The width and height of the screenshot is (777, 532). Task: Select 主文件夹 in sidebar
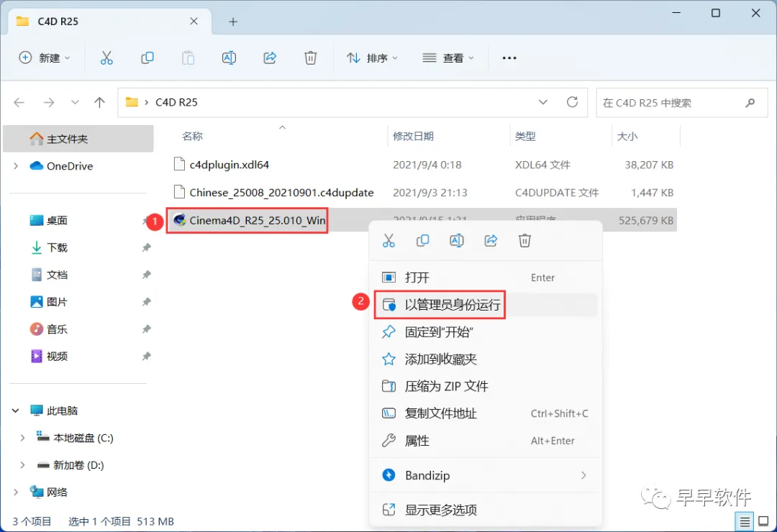(x=78, y=139)
